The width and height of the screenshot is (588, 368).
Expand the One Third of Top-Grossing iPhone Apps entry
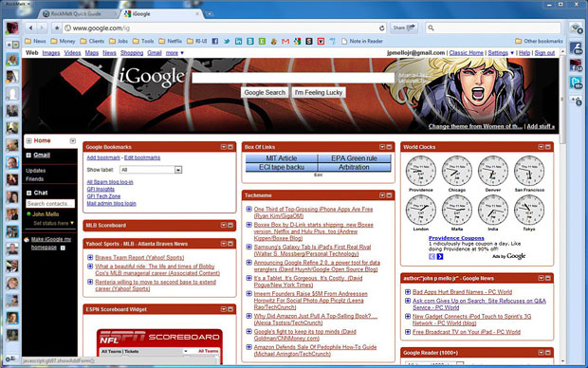(x=249, y=209)
